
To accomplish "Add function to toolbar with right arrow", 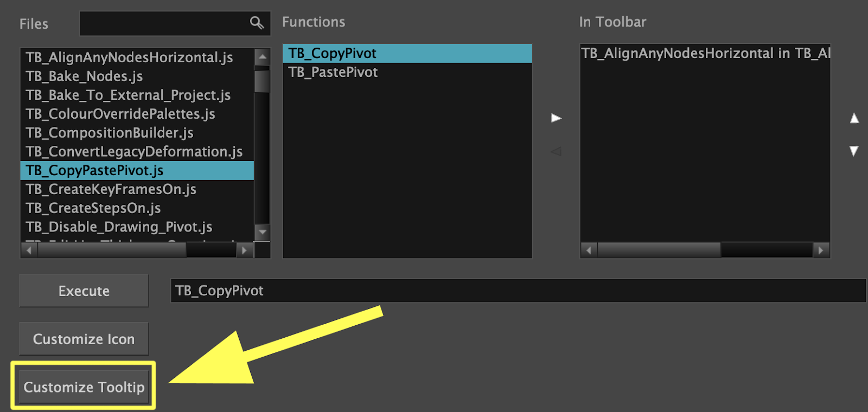I will click(556, 118).
